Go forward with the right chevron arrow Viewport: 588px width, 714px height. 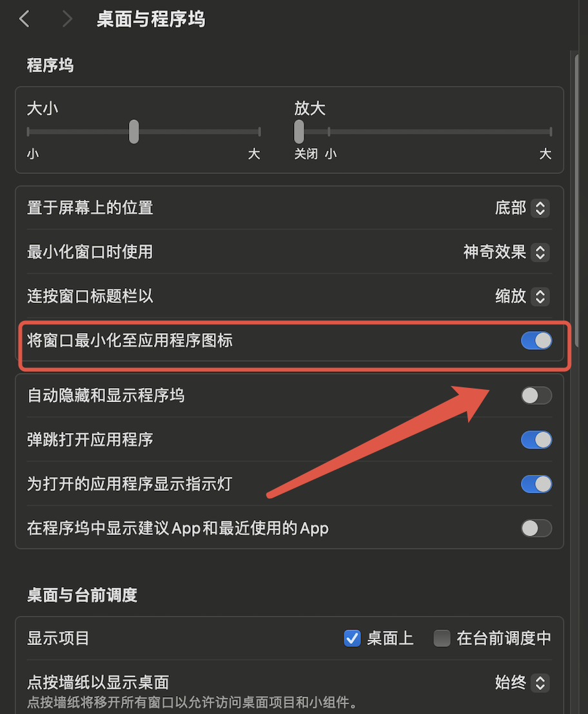pyautogui.click(x=67, y=19)
